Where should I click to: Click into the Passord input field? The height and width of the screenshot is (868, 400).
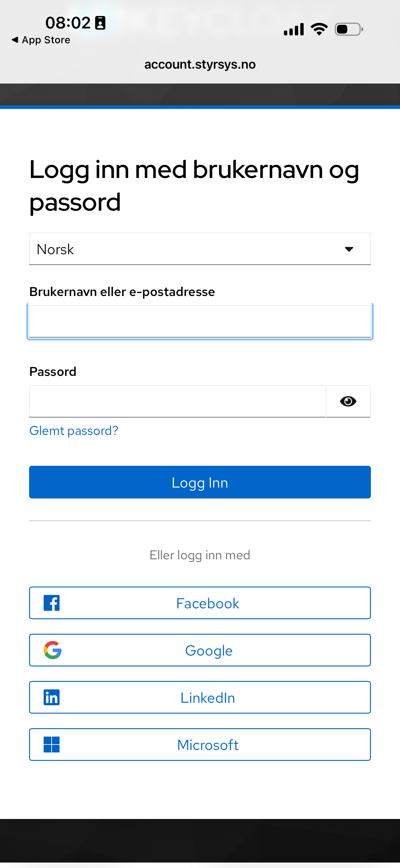tap(177, 401)
